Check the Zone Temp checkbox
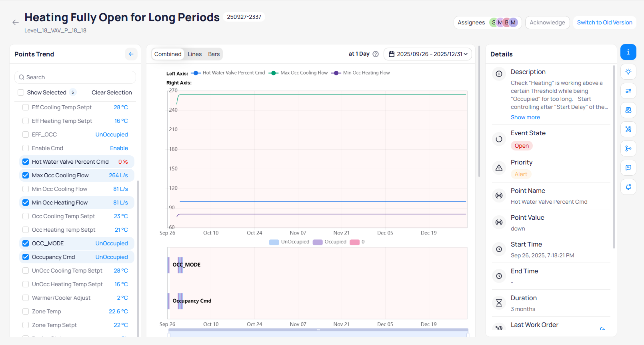 [x=26, y=311]
